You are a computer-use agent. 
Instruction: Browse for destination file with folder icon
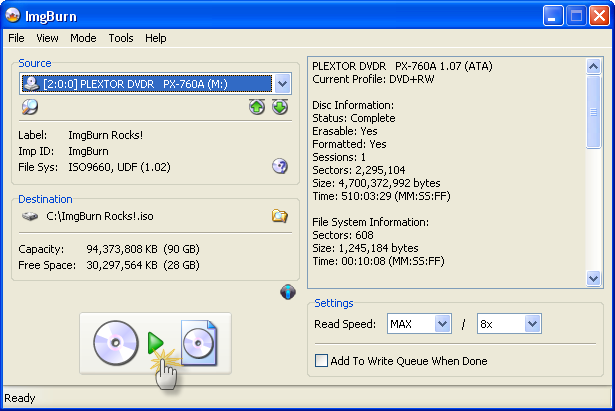click(280, 215)
